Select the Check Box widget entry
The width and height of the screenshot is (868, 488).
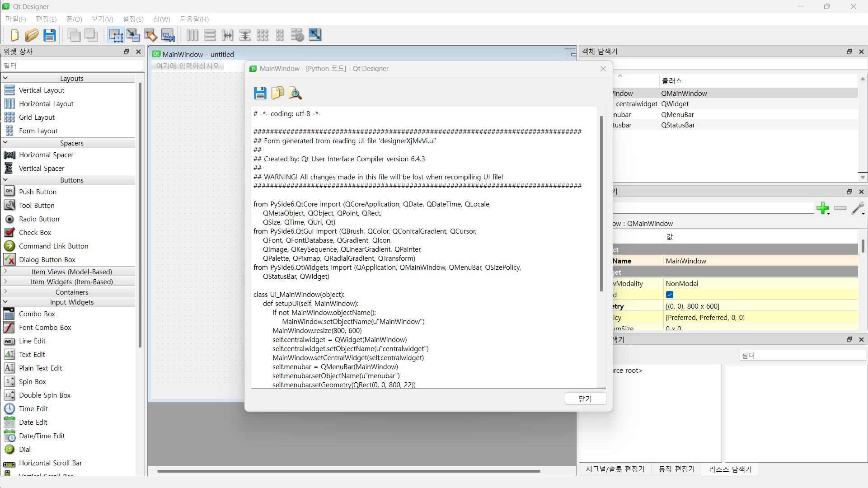pyautogui.click(x=35, y=232)
